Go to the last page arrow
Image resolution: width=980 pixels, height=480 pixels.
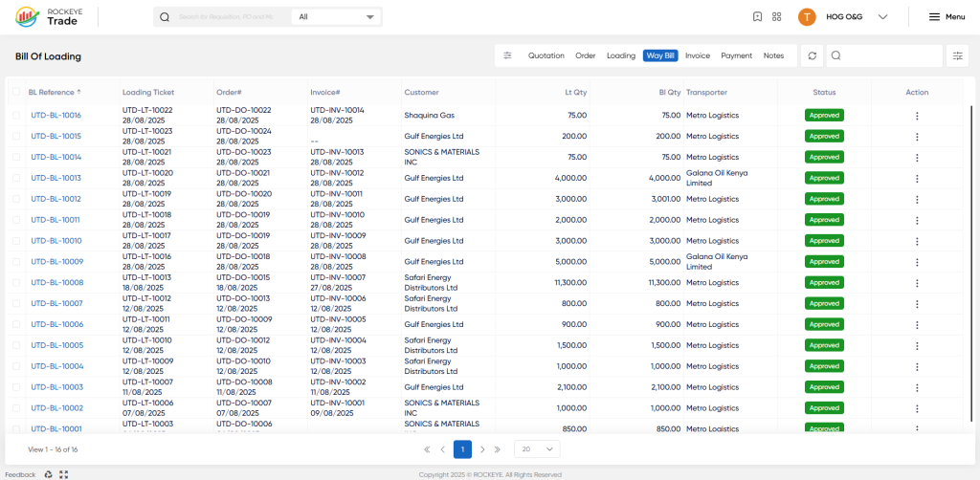498,449
